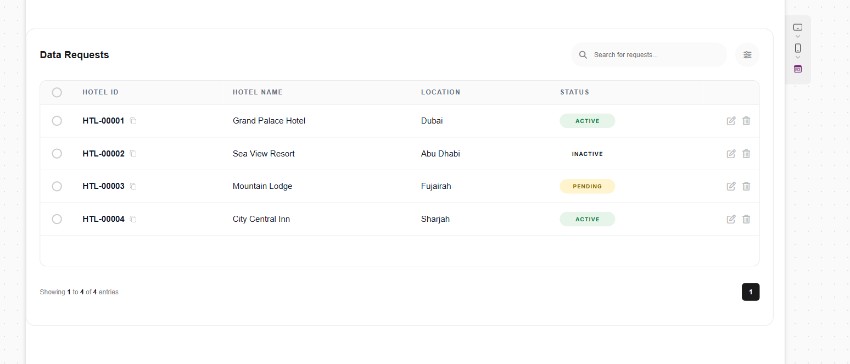Viewport: 850px width, 364px height.
Task: Edit the Grand Palace Hotel row
Action: click(x=731, y=121)
